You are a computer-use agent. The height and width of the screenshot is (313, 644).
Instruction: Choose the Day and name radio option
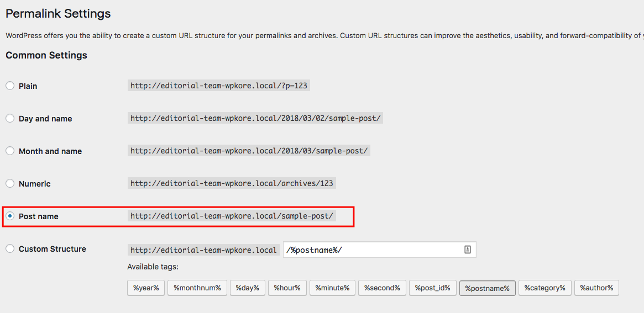(10, 119)
